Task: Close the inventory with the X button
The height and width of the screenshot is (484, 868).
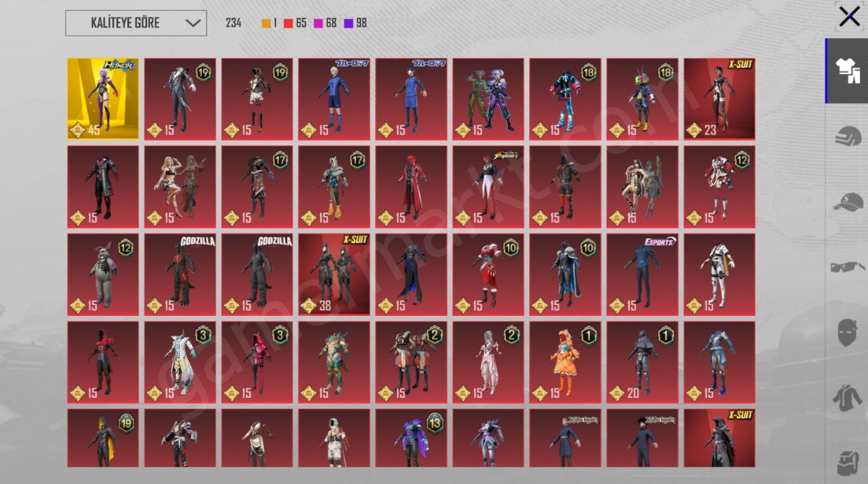Action: (849, 16)
